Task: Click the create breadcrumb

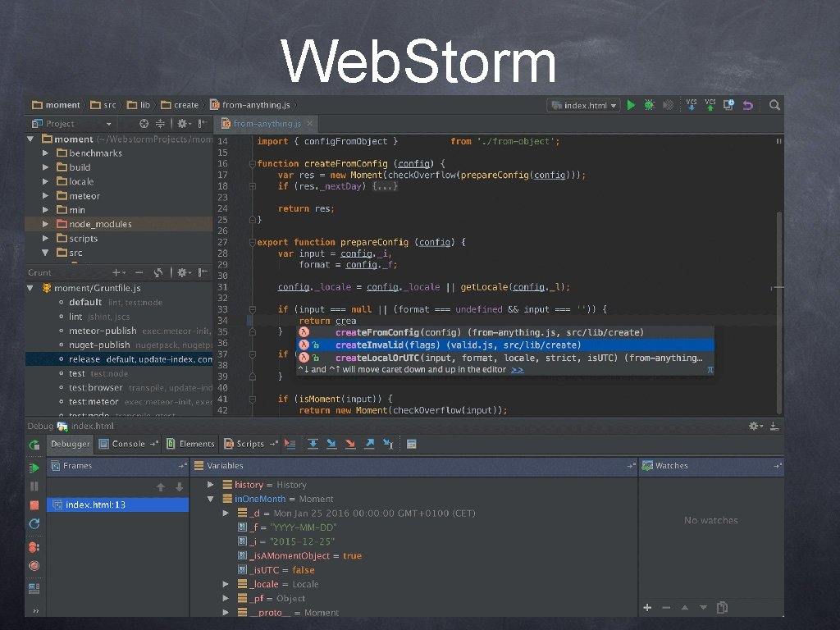Action: [x=180, y=105]
